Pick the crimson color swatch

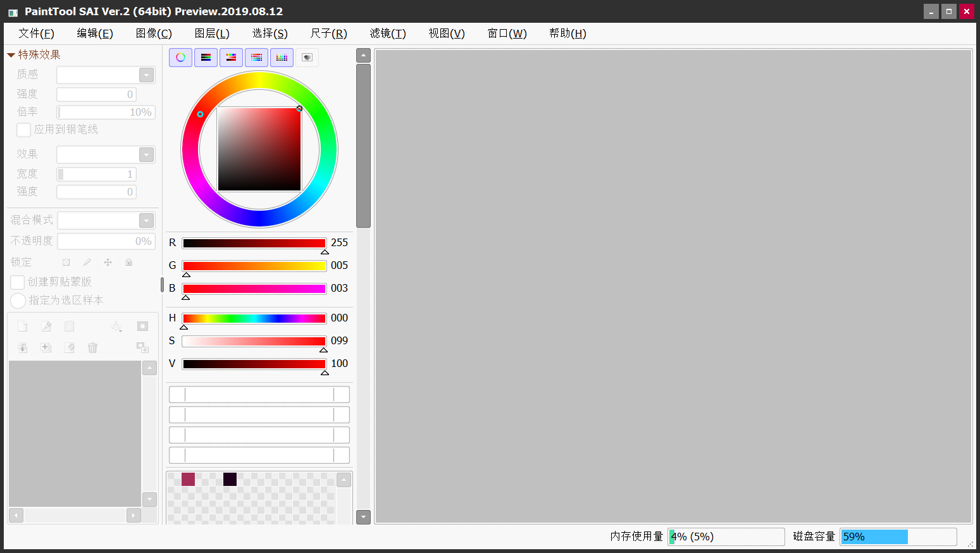point(188,479)
